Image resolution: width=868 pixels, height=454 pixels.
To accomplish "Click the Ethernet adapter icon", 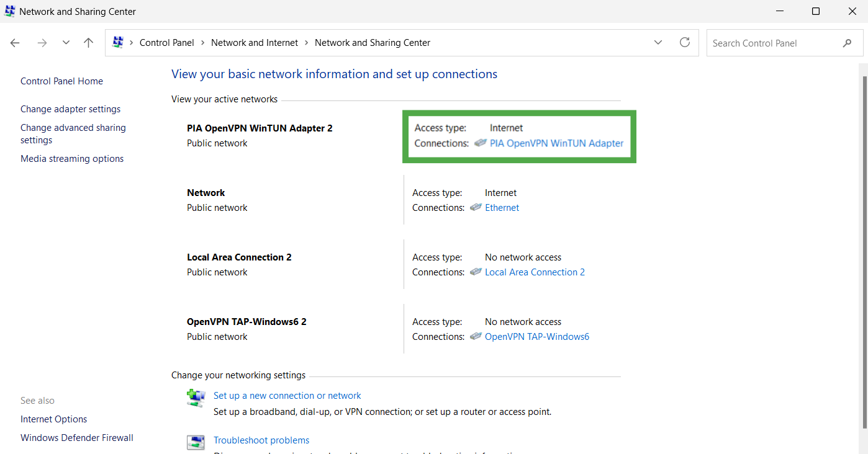I will tap(476, 207).
